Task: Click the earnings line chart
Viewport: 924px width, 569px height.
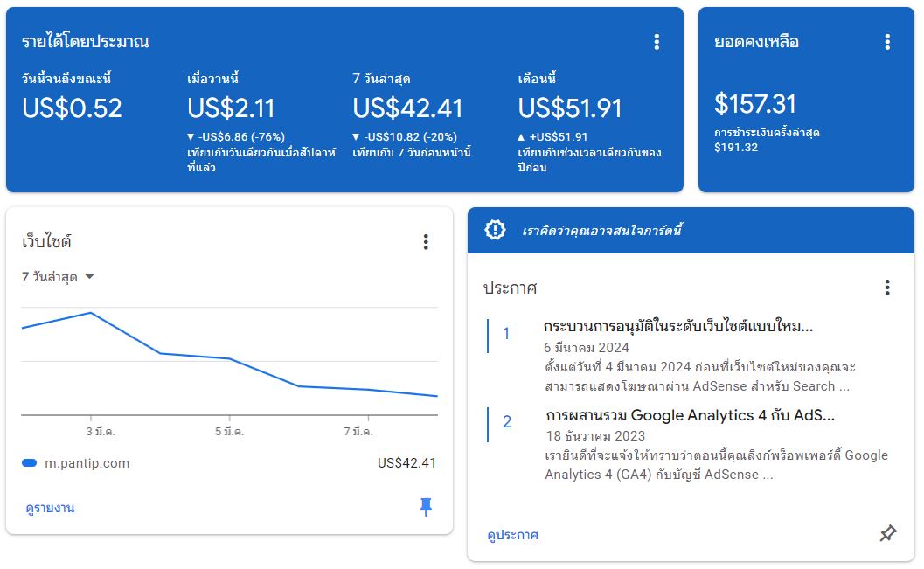Action: [x=229, y=358]
